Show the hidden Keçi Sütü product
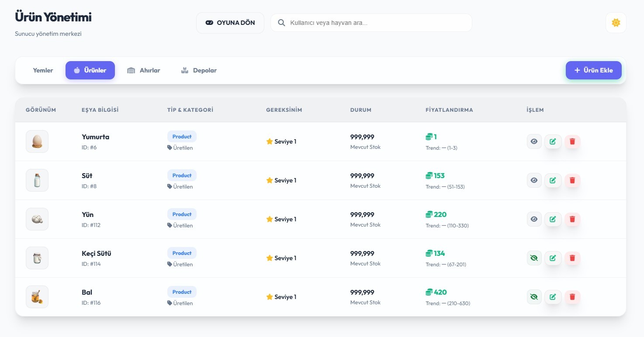Screen dimensions: 644x337 pyautogui.click(x=534, y=258)
